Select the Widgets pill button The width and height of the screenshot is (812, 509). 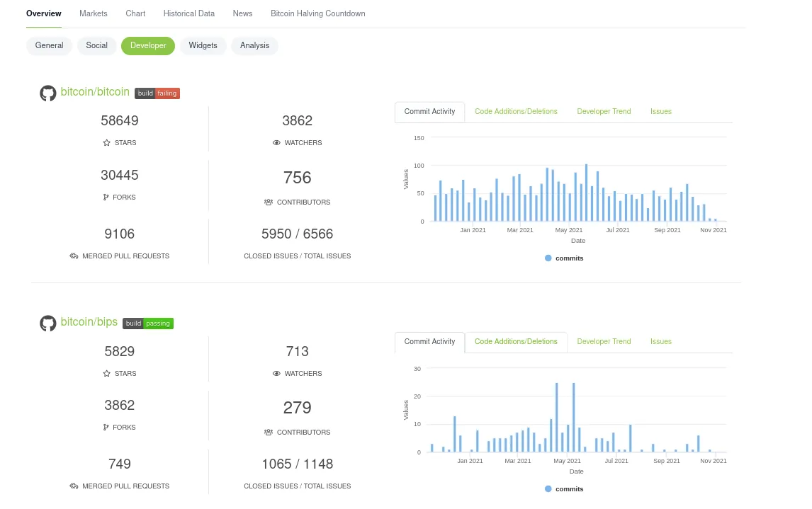coord(203,45)
